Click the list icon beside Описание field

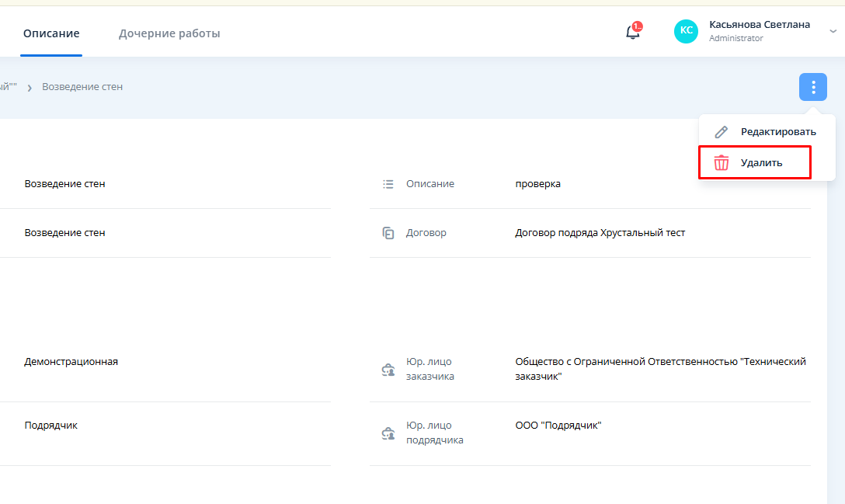pyautogui.click(x=388, y=184)
